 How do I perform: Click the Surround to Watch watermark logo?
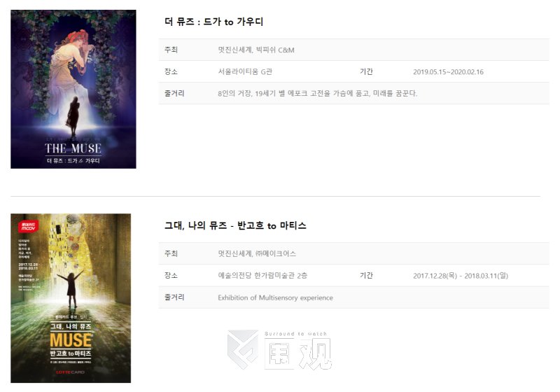coord(279,349)
